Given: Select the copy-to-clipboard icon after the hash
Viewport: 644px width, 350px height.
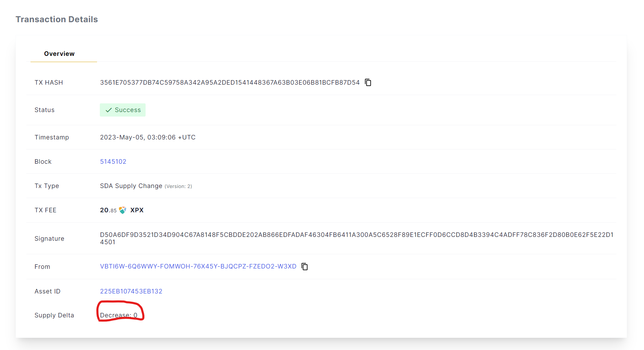Looking at the screenshot, I should [x=368, y=82].
